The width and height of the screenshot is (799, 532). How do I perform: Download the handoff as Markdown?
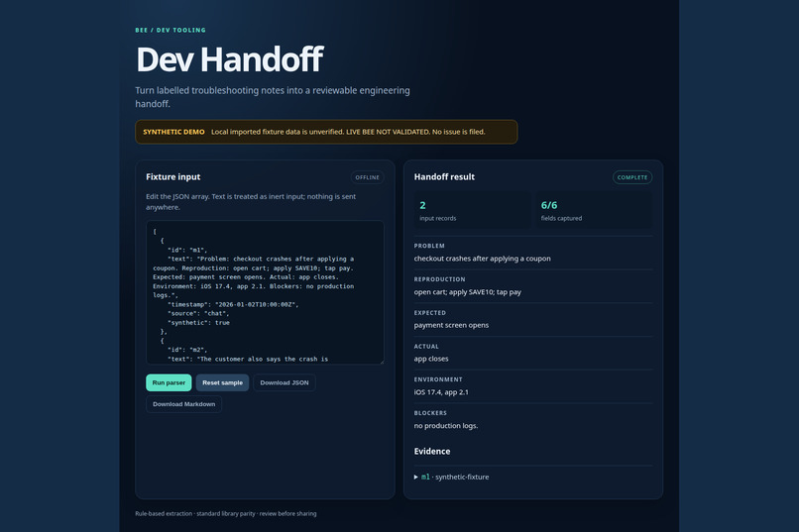184,404
